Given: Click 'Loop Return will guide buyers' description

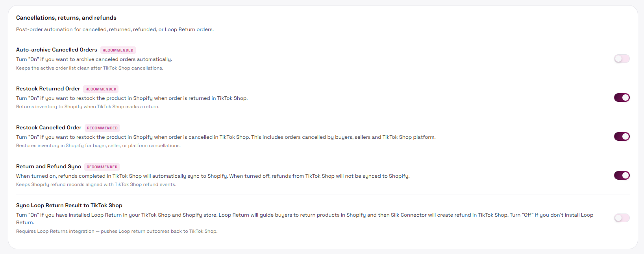Looking at the screenshot, I should [x=305, y=219].
